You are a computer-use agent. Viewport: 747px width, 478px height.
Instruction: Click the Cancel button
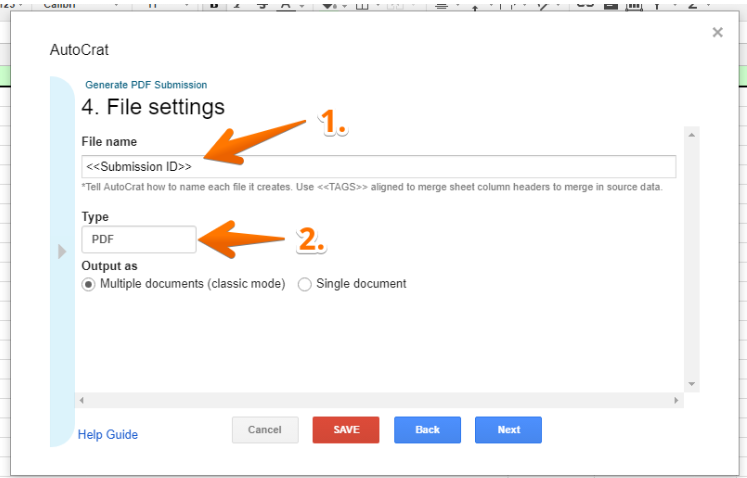265,430
